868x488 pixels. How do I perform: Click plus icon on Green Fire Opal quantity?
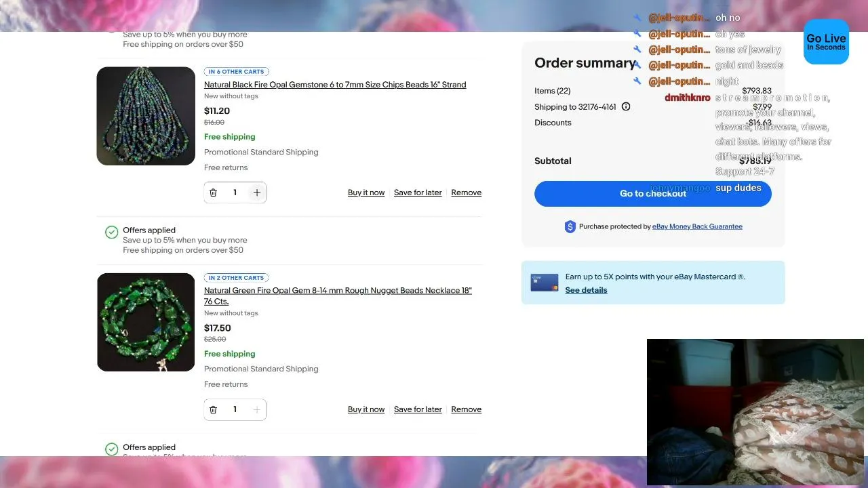pos(257,409)
